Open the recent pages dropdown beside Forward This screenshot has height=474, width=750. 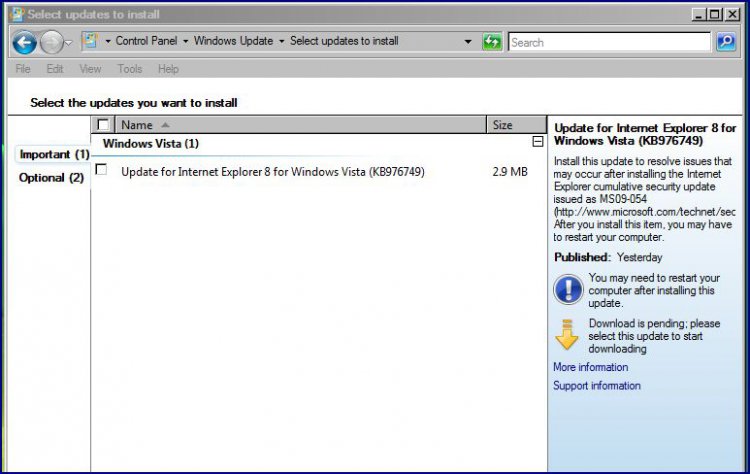click(69, 43)
